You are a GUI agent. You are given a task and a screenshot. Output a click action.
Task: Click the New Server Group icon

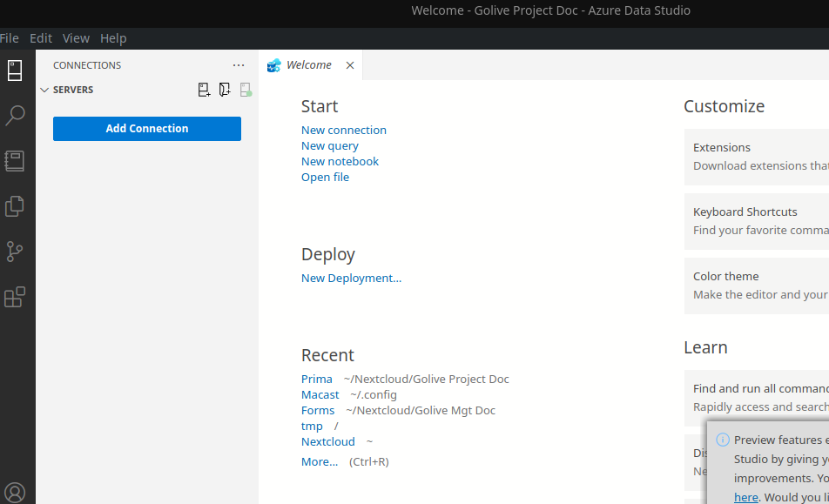[x=225, y=90]
